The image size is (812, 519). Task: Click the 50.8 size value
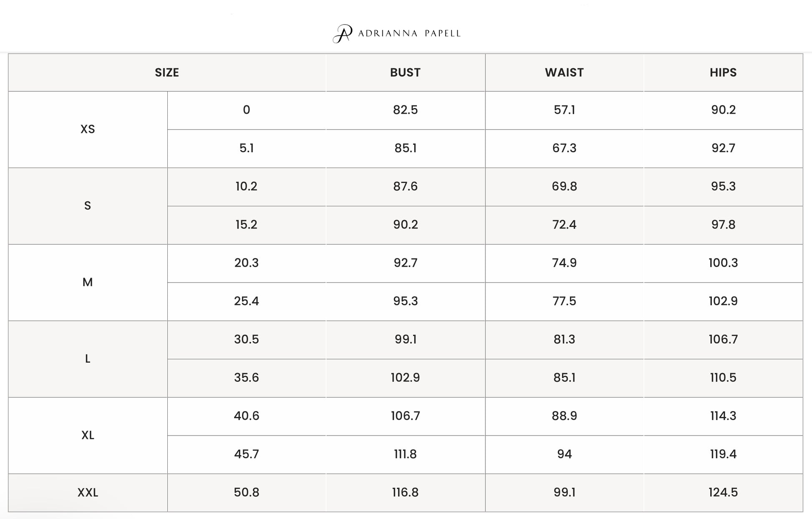pyautogui.click(x=247, y=493)
